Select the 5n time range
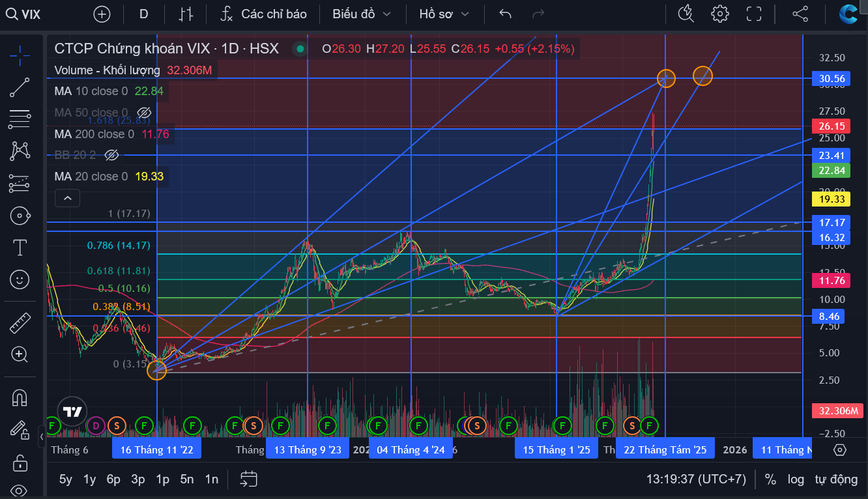 pyautogui.click(x=187, y=479)
